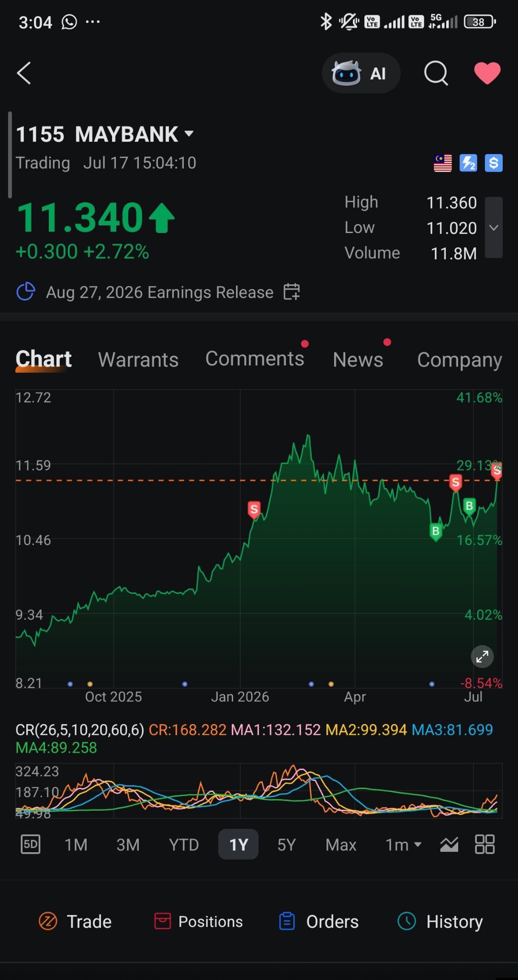The image size is (518, 980).
Task: Select the YTD time range
Action: (184, 845)
